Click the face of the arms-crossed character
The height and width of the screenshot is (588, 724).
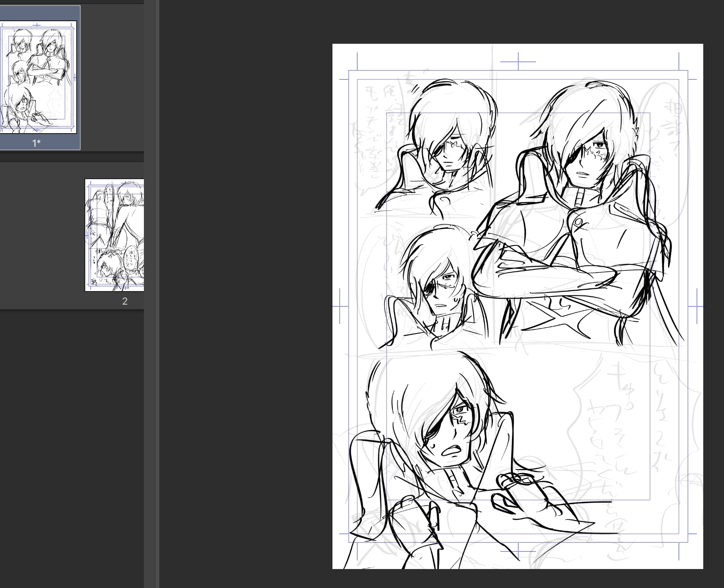point(586,158)
